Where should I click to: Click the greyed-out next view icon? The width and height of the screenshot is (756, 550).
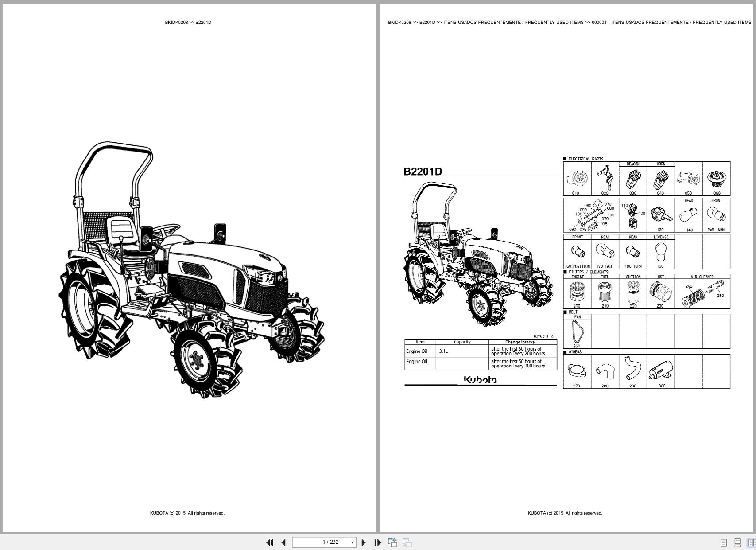pos(407,542)
